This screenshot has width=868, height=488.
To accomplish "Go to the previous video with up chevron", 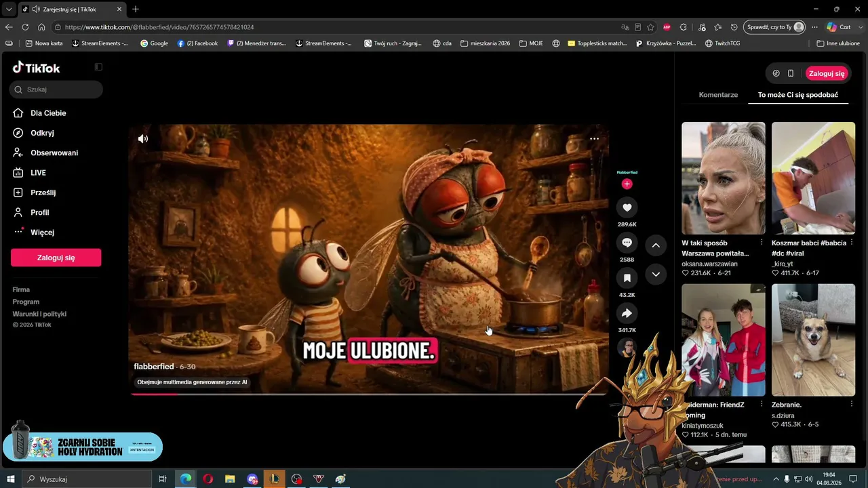I will [x=656, y=245].
